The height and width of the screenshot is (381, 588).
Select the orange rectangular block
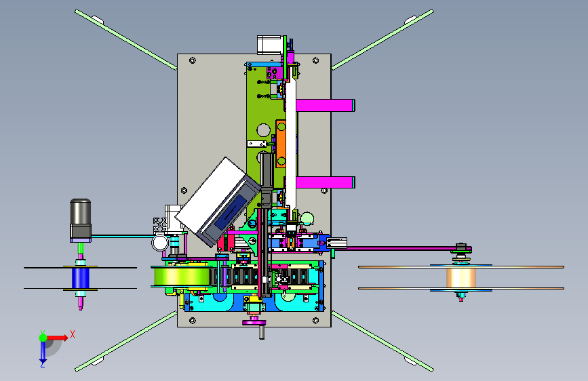click(x=281, y=144)
